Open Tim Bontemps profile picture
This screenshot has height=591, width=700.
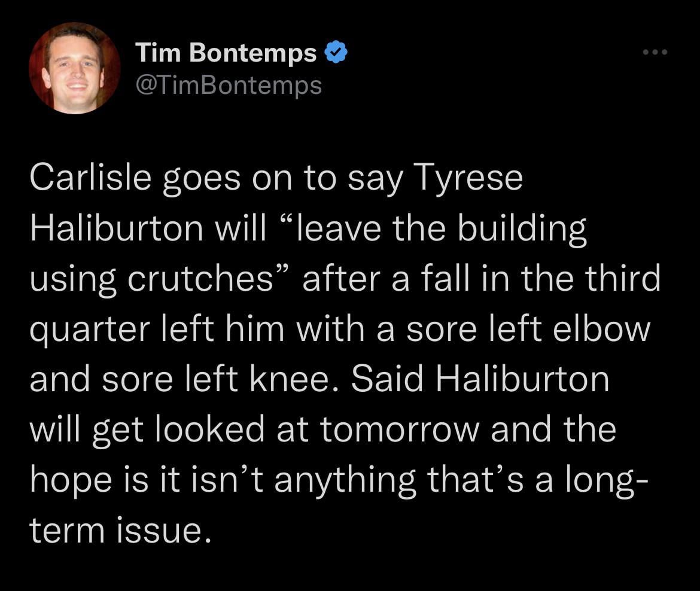[75, 68]
